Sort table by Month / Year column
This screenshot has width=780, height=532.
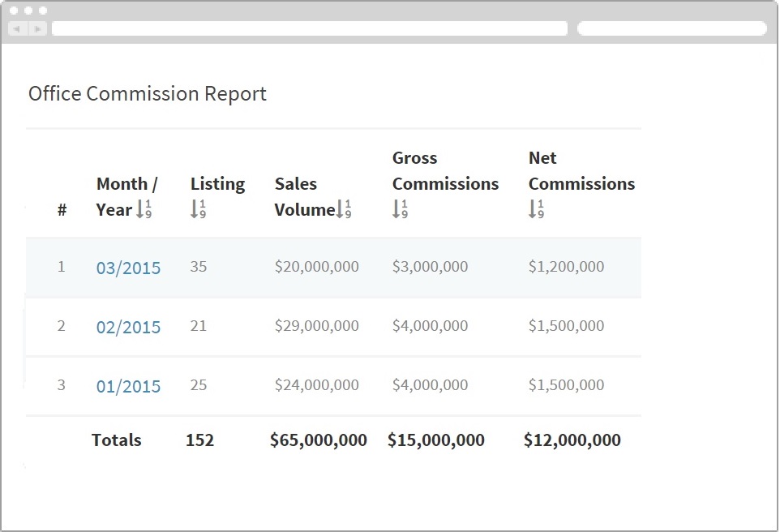[x=141, y=210]
